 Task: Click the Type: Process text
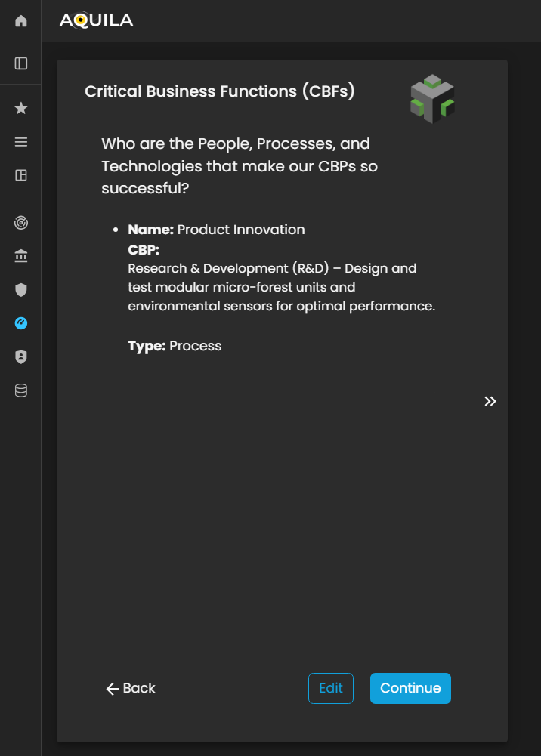[175, 346]
